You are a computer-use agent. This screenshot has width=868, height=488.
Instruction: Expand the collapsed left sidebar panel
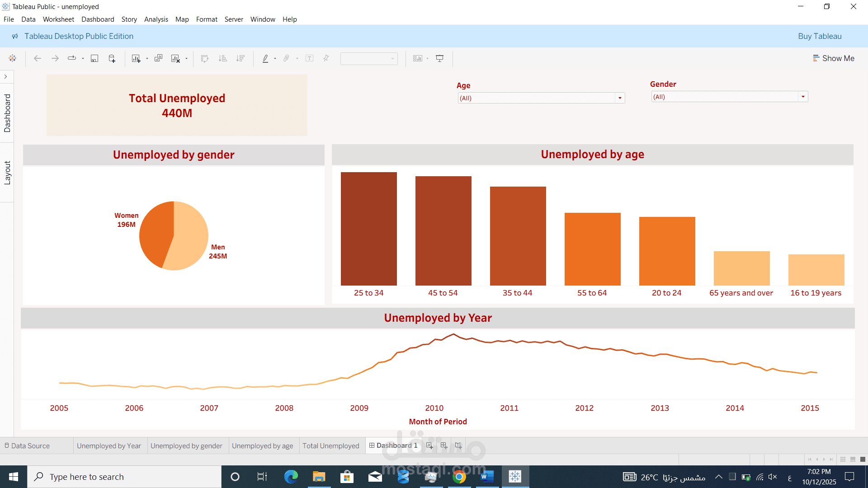tap(6, 76)
